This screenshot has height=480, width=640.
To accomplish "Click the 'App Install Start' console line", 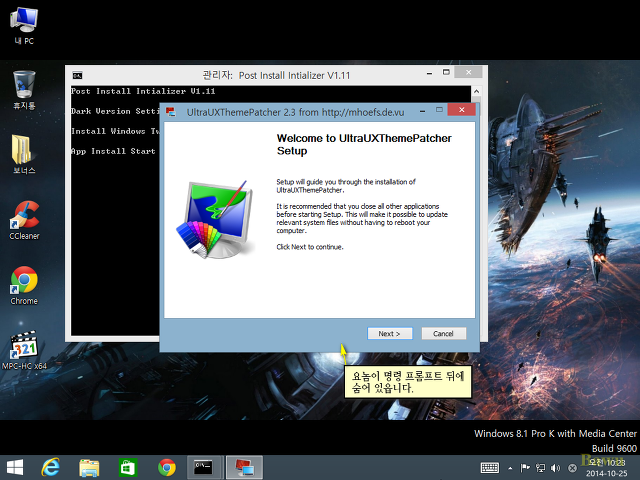I will [113, 151].
